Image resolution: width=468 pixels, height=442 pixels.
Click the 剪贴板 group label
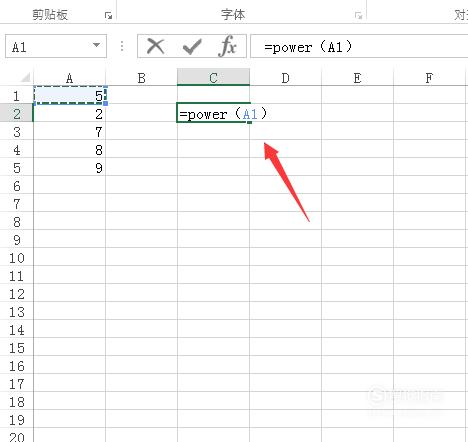pyautogui.click(x=50, y=15)
